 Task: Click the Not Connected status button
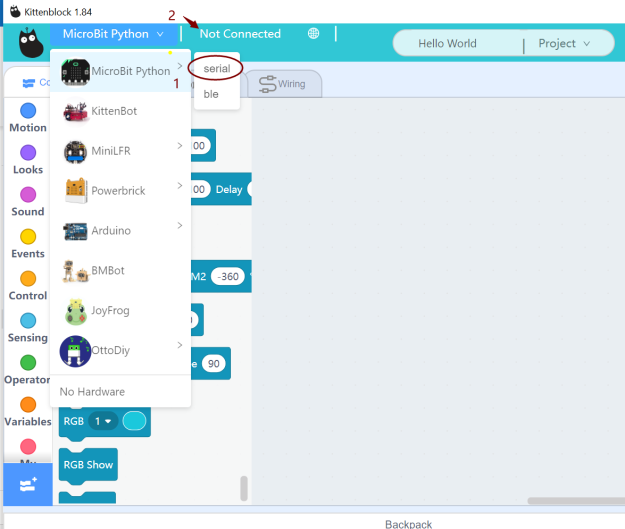click(x=240, y=34)
